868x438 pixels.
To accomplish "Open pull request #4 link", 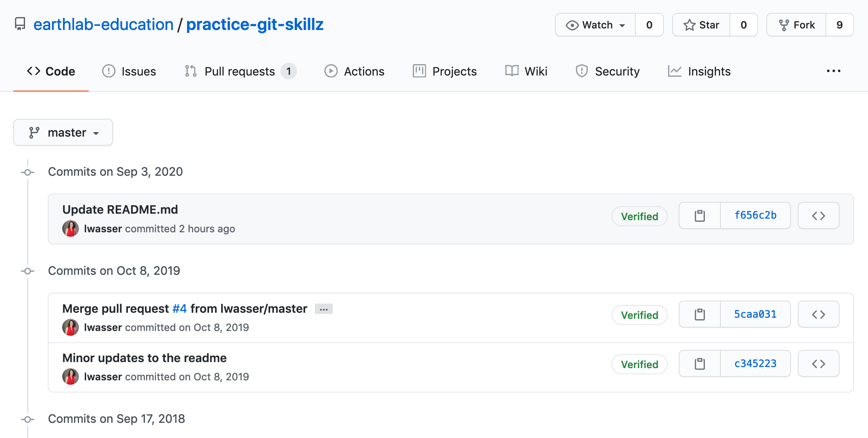I will 179,309.
